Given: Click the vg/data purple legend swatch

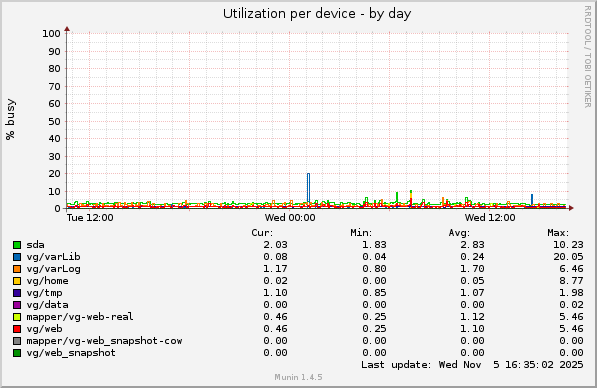Looking at the screenshot, I should click(17, 305).
